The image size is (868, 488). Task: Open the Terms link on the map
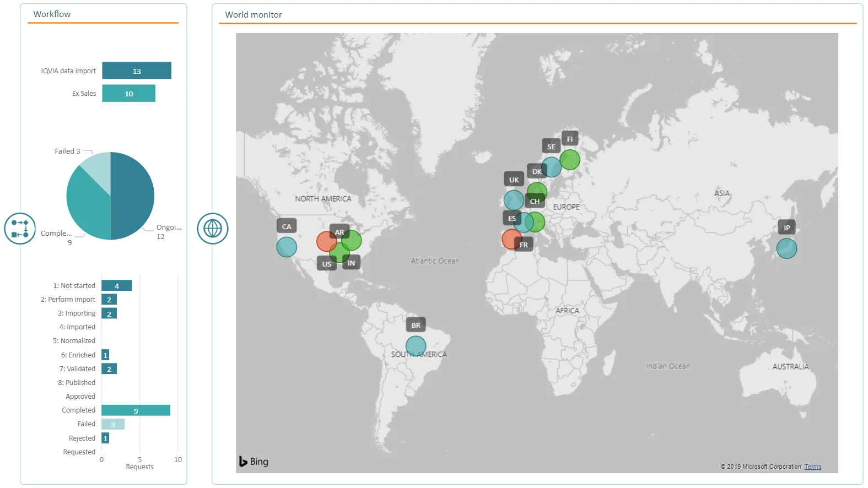812,467
